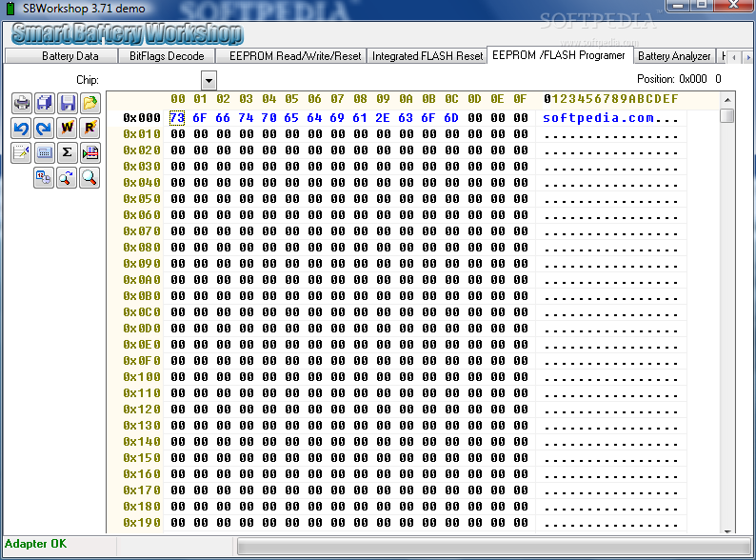The width and height of the screenshot is (756, 560).
Task: Click column header 08
Action: [x=360, y=99]
